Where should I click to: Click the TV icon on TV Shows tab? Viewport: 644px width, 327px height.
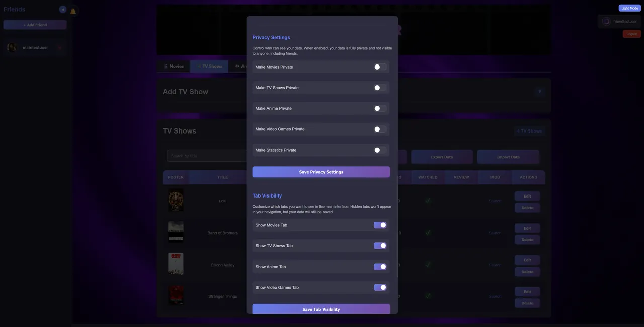click(x=199, y=66)
